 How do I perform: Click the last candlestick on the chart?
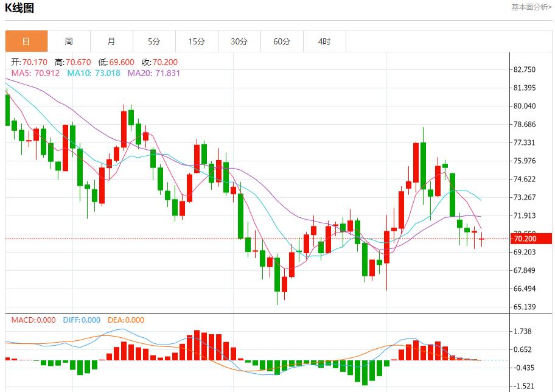pyautogui.click(x=481, y=239)
